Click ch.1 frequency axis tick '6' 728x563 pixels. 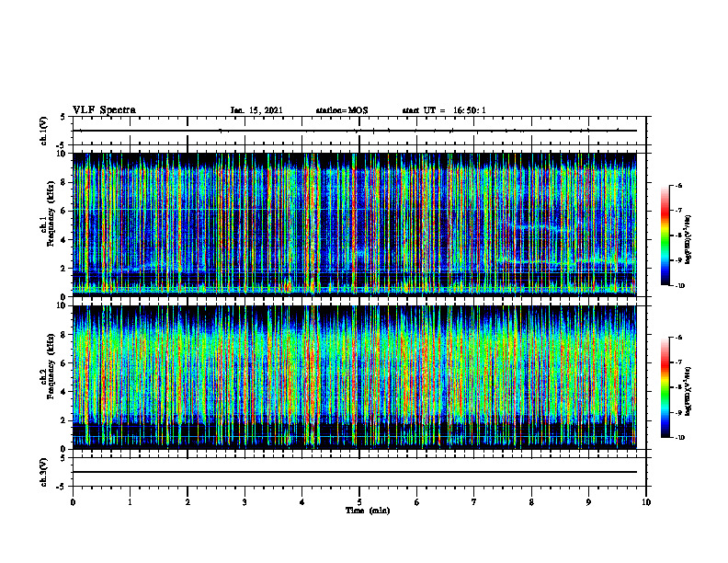point(64,211)
